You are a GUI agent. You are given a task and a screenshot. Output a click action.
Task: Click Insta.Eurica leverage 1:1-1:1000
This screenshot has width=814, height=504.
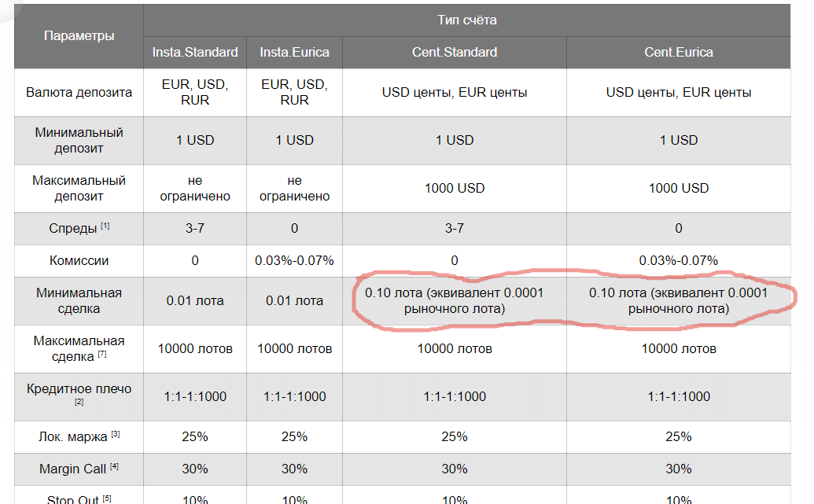[x=294, y=396]
